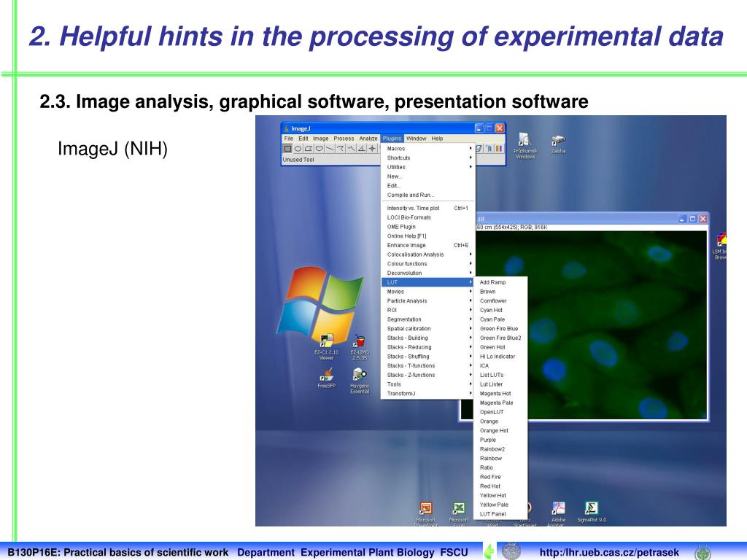Choose Intensity vs. Time plot
The height and width of the screenshot is (560, 747).
(x=428, y=209)
